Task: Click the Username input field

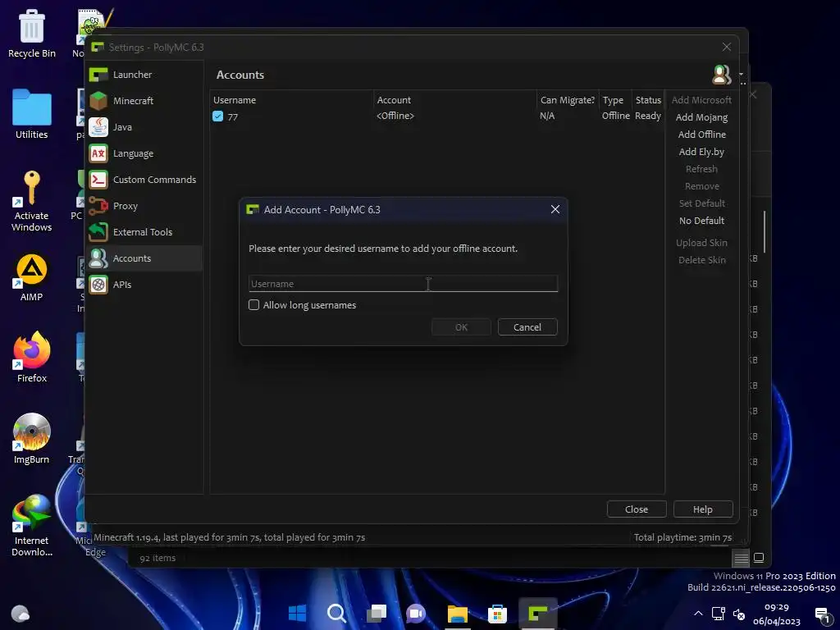Action: click(403, 283)
